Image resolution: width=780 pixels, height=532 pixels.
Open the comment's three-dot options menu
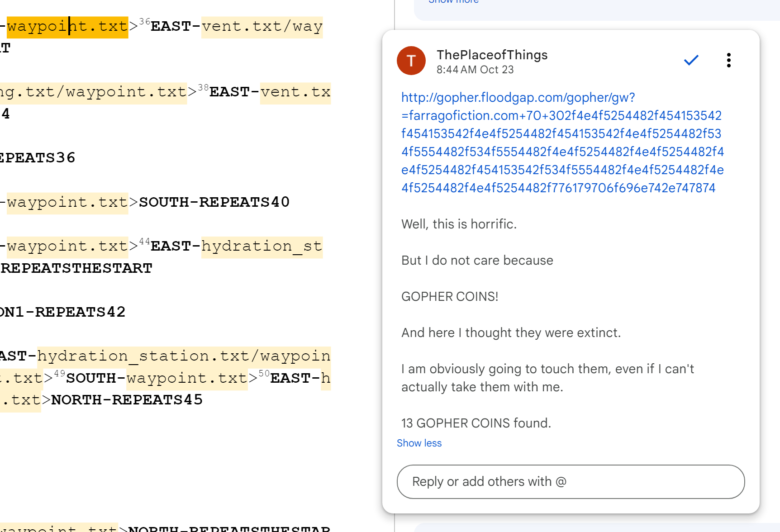(728, 60)
